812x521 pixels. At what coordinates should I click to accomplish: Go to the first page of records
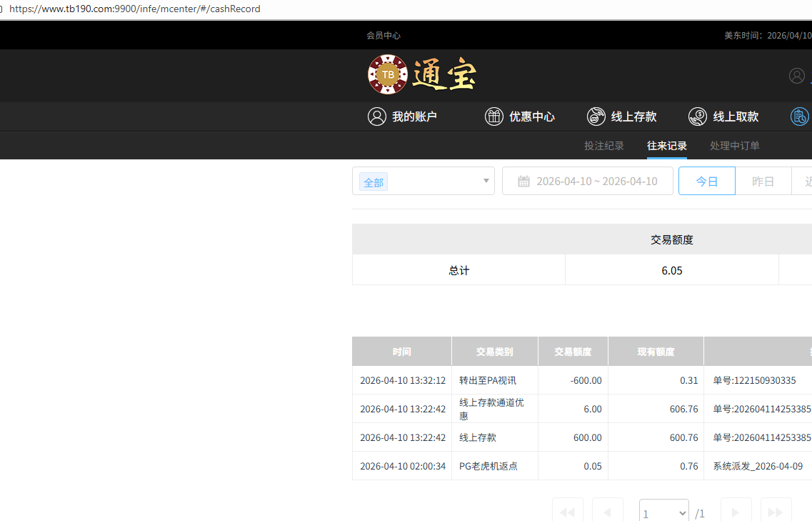tap(568, 512)
